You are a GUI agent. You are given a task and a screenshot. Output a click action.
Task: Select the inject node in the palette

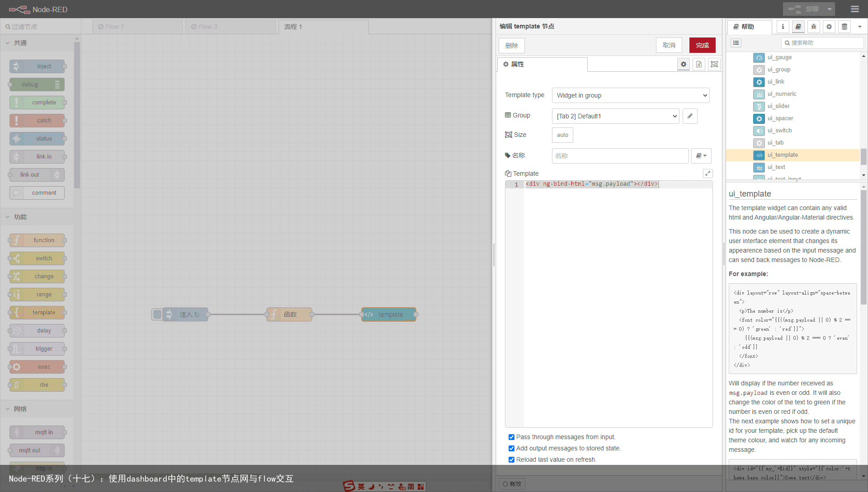(38, 66)
